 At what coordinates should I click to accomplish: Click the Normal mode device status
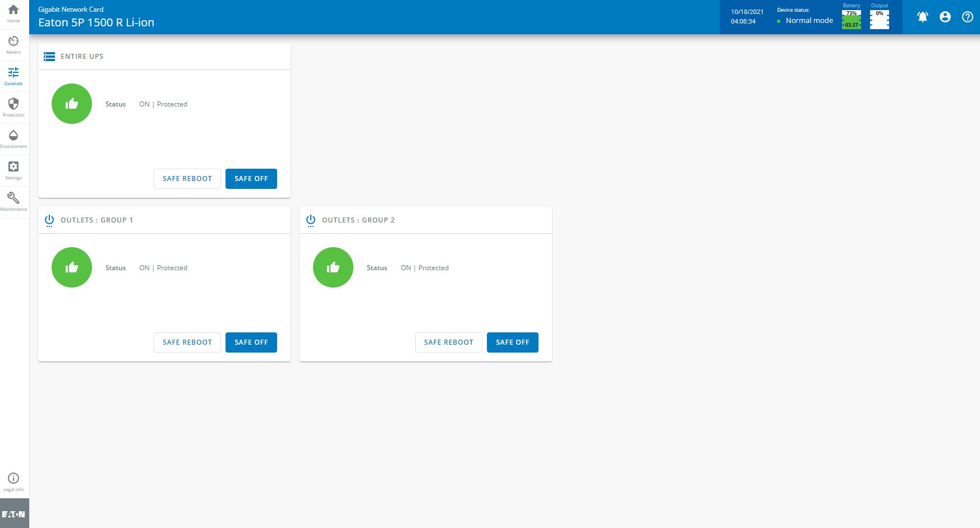coord(809,21)
